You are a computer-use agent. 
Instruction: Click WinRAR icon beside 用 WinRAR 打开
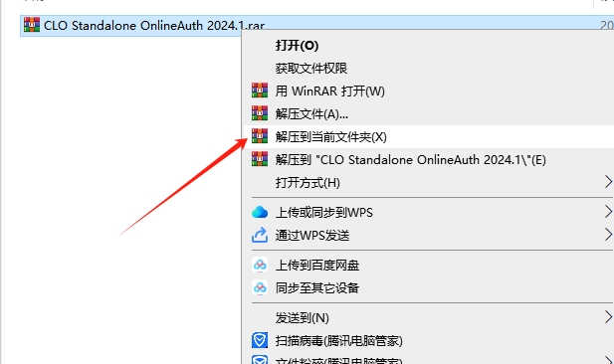pyautogui.click(x=260, y=91)
